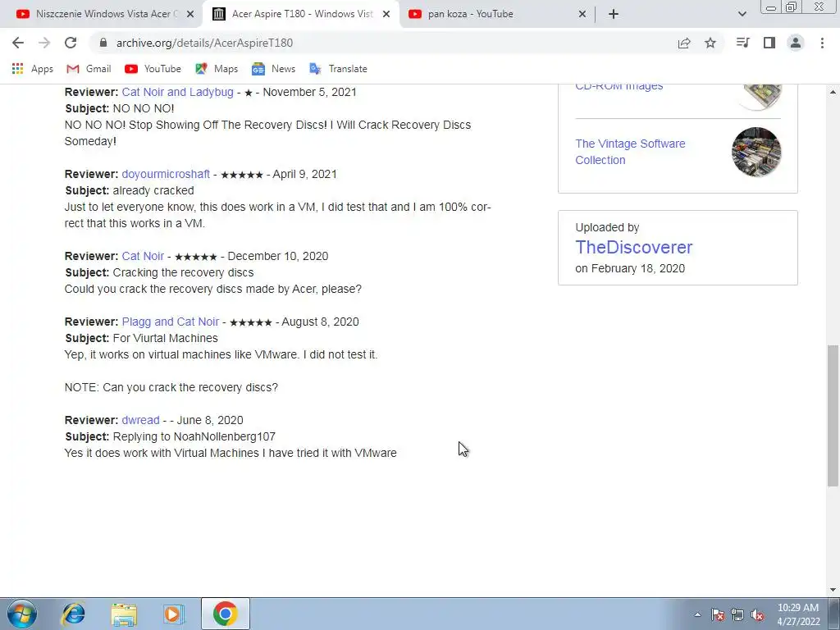Open reviewer Plagg and Cat Noir profile
The image size is (840, 630).
click(171, 322)
